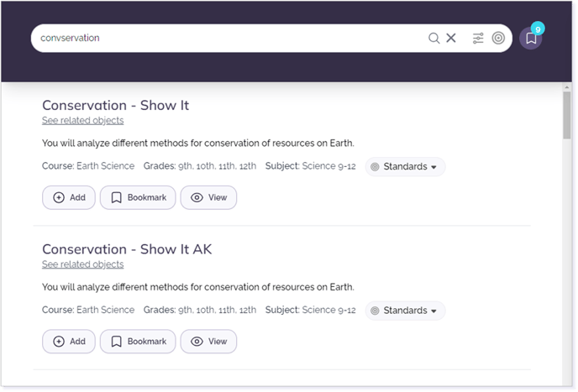Viewport: 578px width, 392px height.
Task: Open the Conservation - Show It AK title
Action: coord(127,249)
